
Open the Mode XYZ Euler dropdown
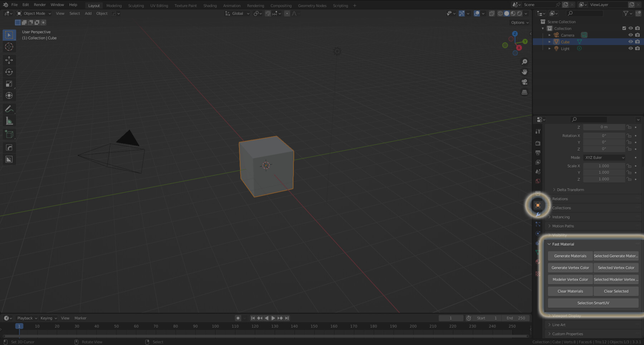coord(604,157)
